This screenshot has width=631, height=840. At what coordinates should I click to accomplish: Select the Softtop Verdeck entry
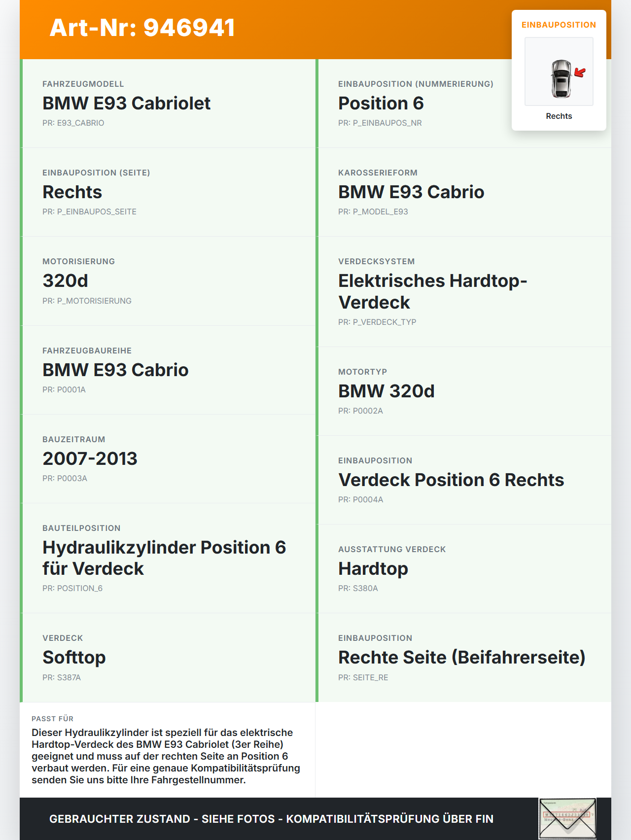168,658
